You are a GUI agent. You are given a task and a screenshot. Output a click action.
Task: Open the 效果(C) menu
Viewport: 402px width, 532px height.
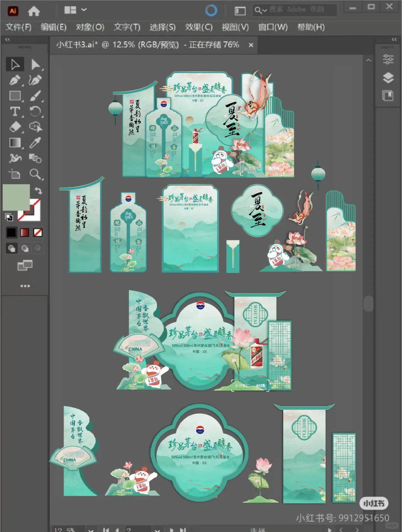pos(199,27)
